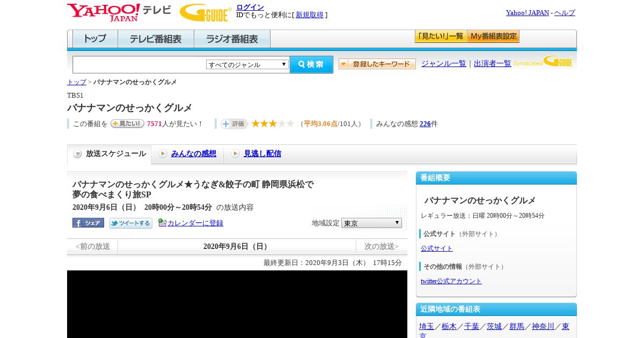Click the G-GUIDE logo in header

coord(205,12)
